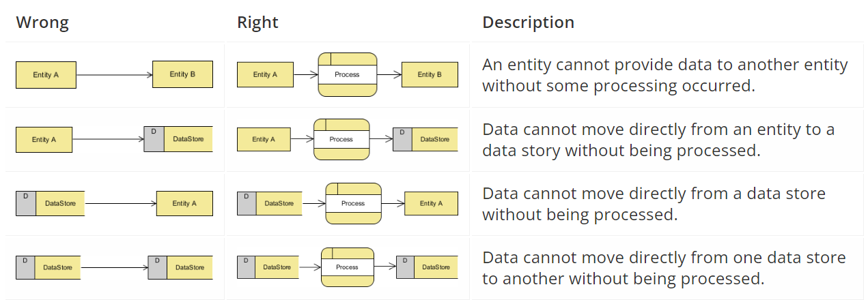The image size is (868, 300).
Task: Select the Process shape in first Right diagram
Action: coord(348,74)
